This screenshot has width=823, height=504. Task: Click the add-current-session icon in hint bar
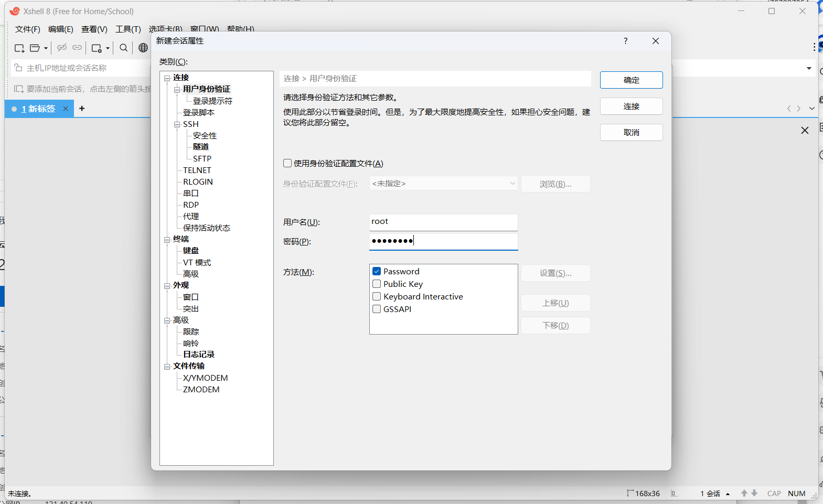coord(19,89)
